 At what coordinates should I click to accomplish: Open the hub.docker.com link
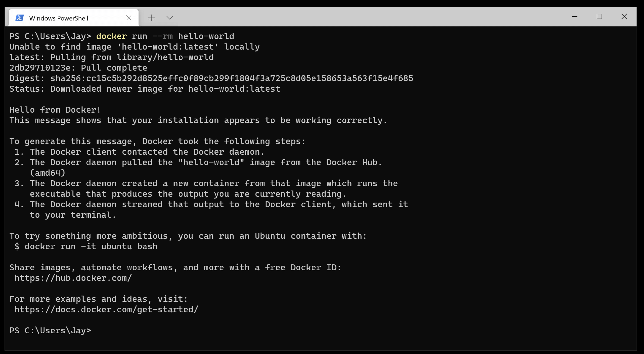pos(73,278)
